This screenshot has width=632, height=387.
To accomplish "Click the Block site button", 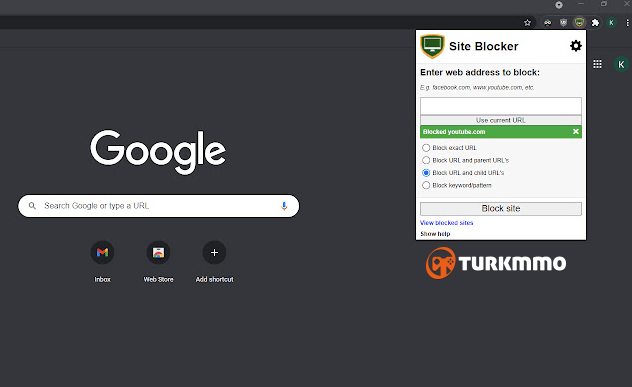I will pos(501,208).
